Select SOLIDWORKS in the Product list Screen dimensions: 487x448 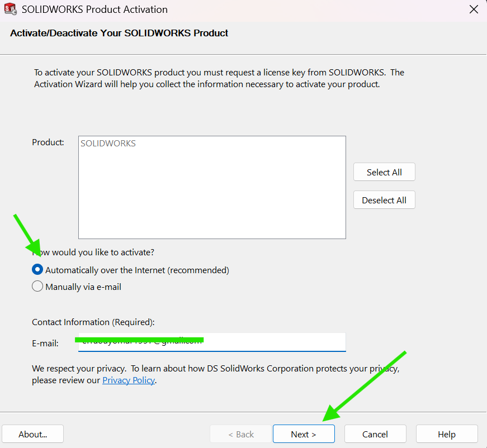(x=108, y=144)
